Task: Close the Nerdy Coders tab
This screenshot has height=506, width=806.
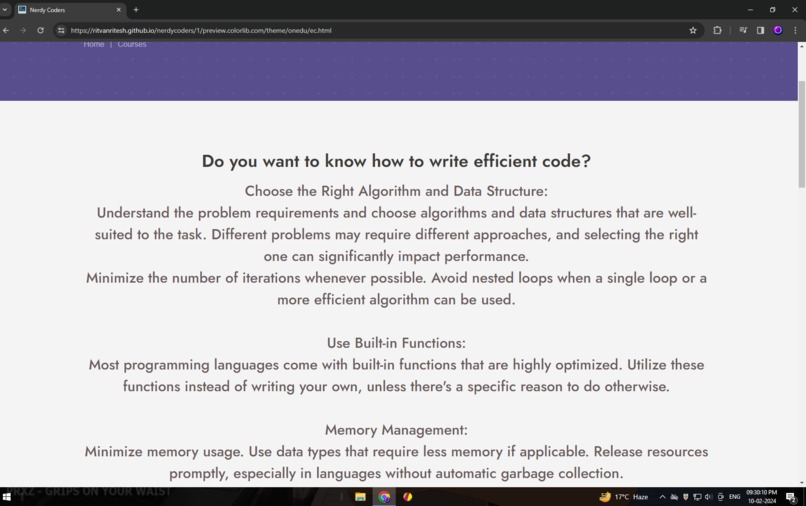Action: click(119, 9)
